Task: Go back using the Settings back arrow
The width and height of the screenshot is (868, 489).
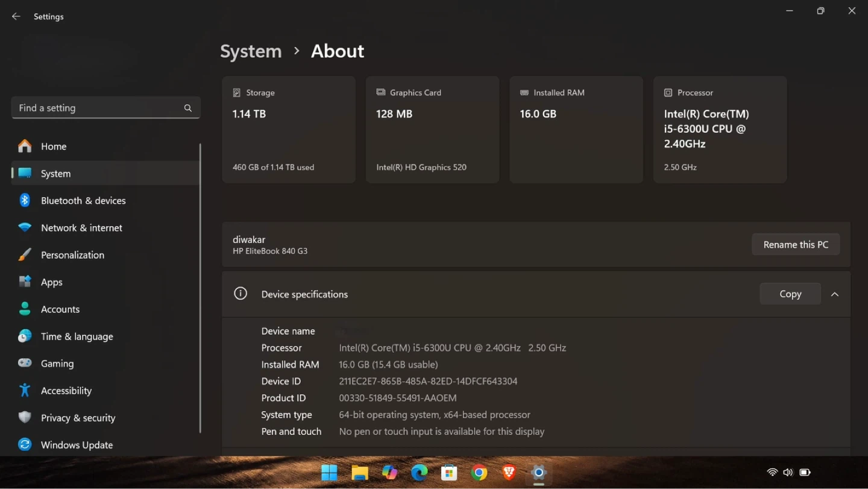Action: point(16,16)
